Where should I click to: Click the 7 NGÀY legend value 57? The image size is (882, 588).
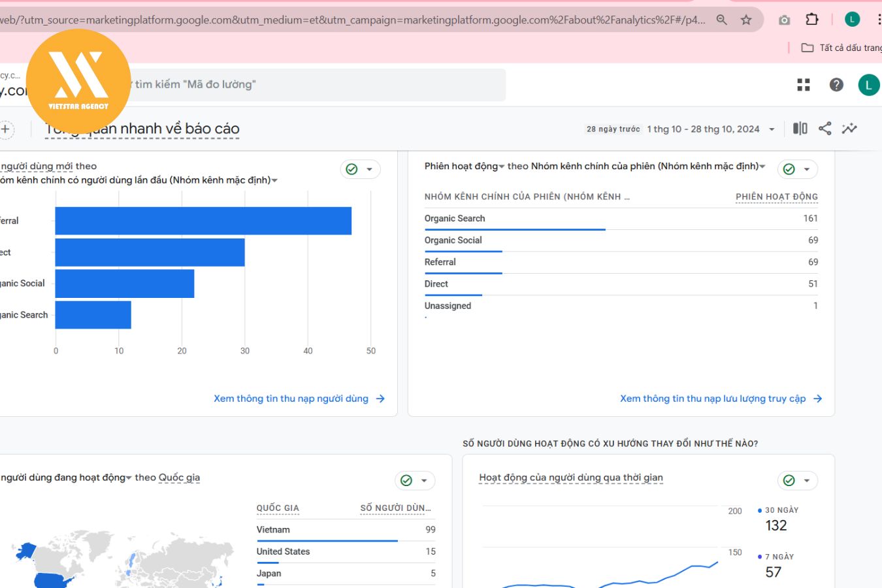coord(773,572)
